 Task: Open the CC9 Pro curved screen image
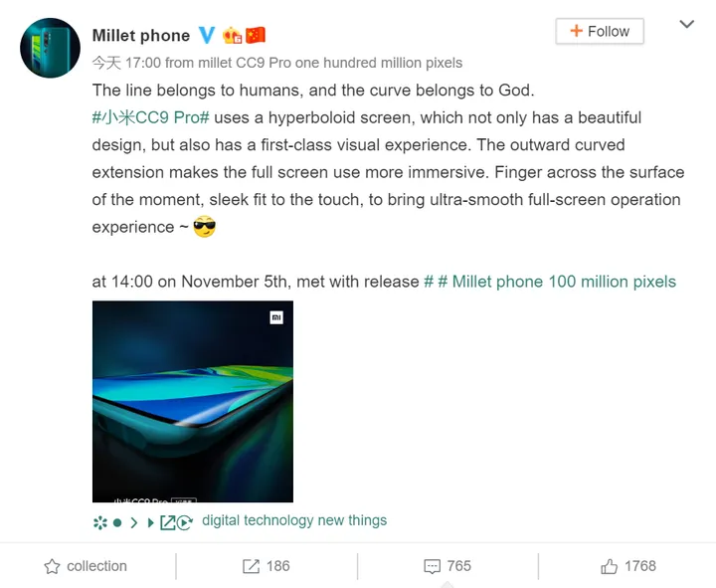[193, 401]
